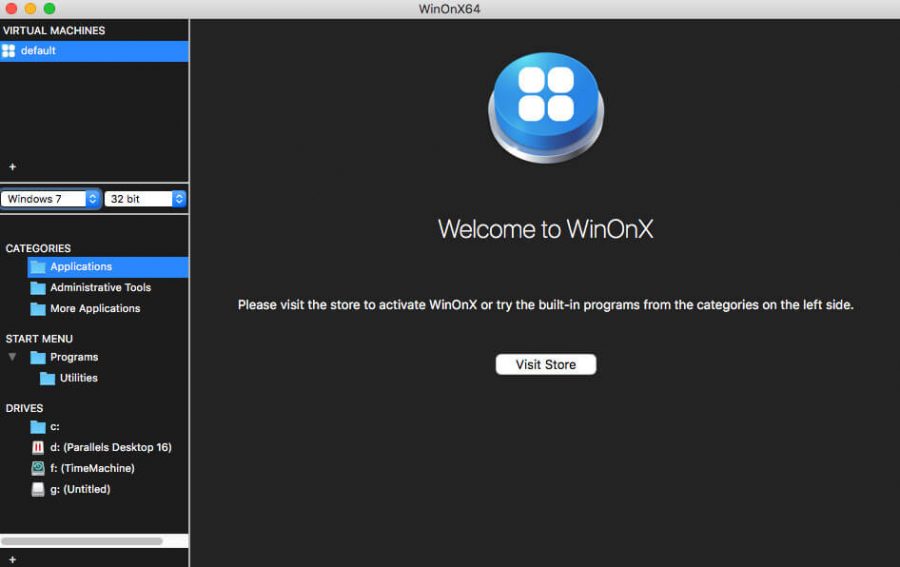
Task: Select the Applications category
Action: click(108, 267)
